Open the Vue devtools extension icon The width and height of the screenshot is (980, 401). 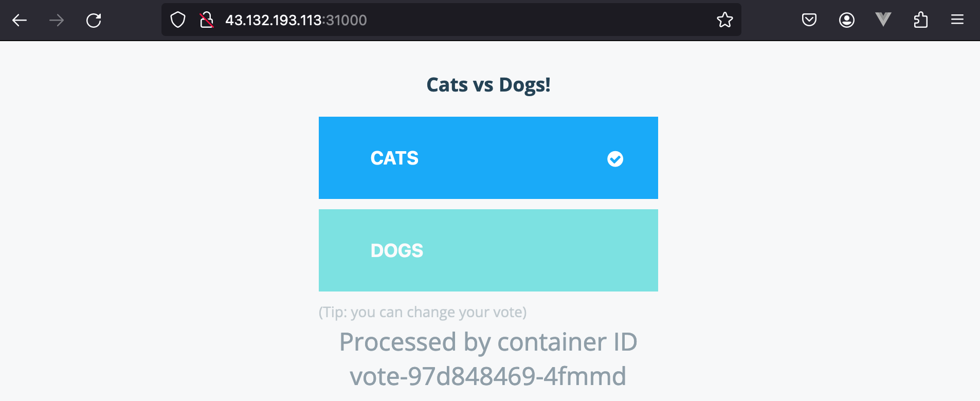tap(883, 20)
